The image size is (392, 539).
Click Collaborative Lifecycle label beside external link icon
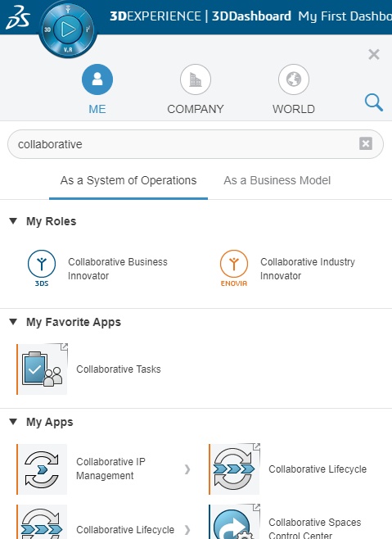[x=318, y=469]
